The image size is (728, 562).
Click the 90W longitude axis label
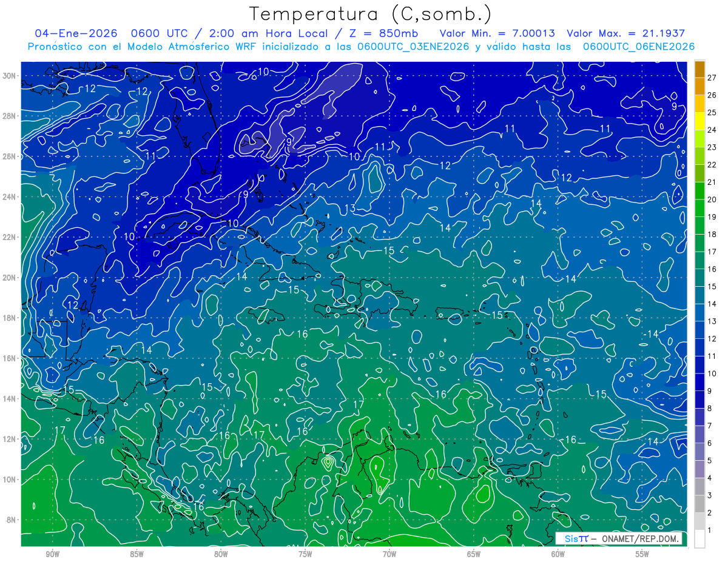coord(52,554)
